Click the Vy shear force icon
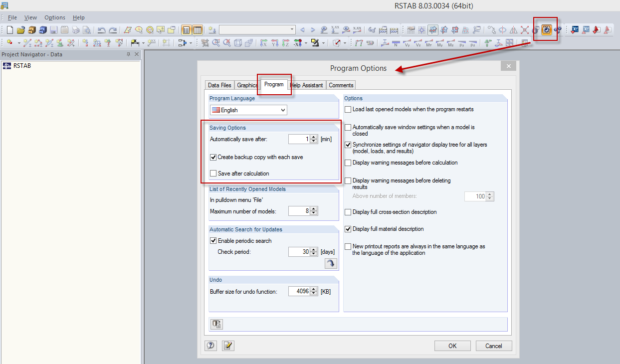The width and height of the screenshot is (620, 364). click(407, 43)
